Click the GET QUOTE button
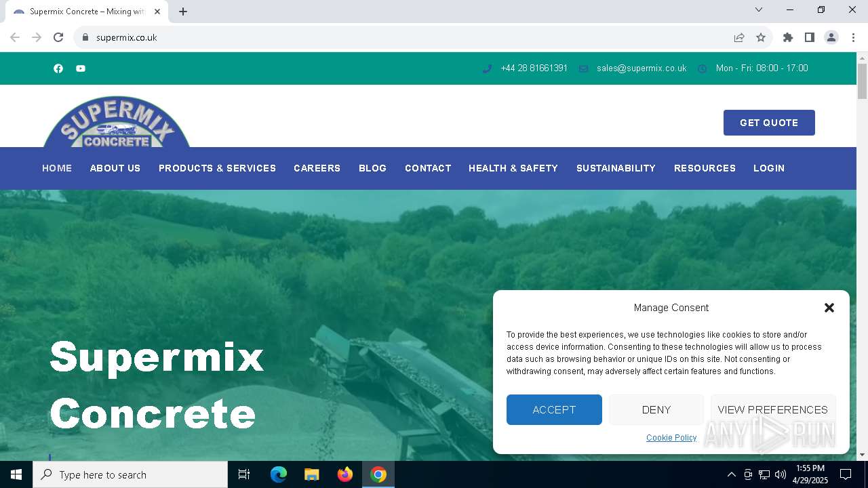 point(769,123)
